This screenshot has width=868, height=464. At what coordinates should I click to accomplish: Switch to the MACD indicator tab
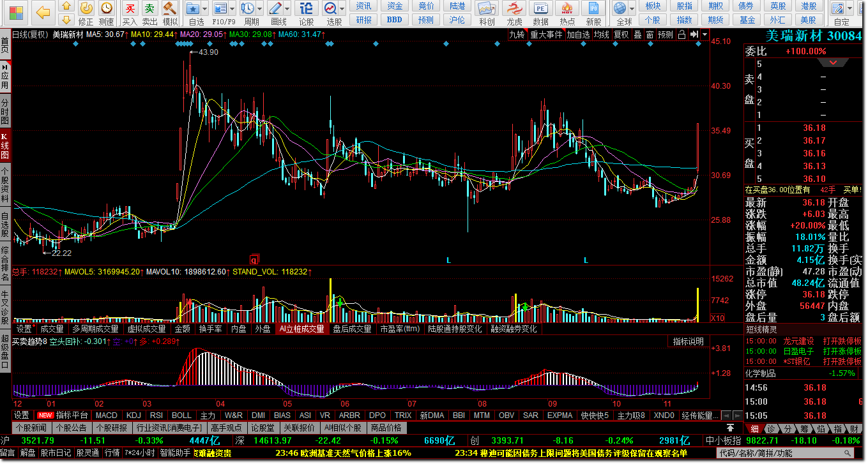[107, 415]
